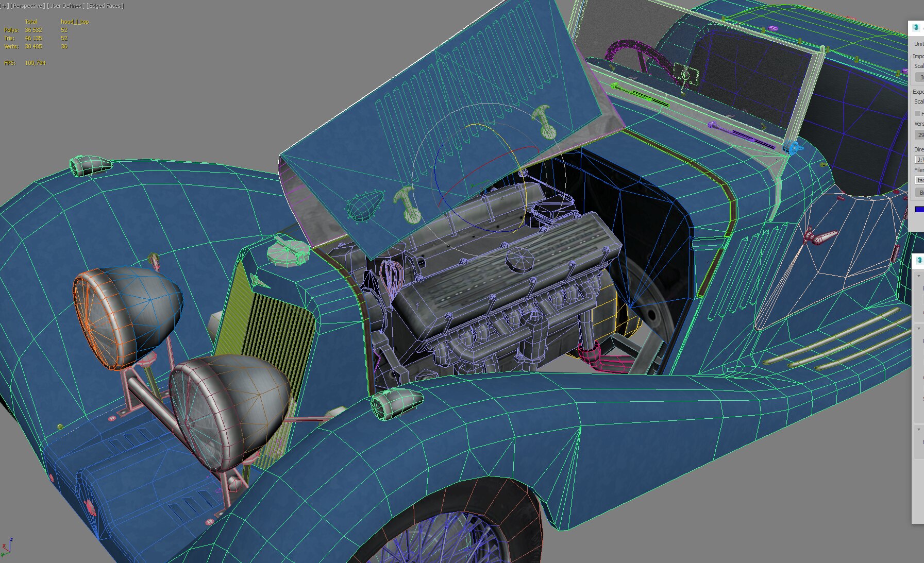Open the viewport [+] general menu
Image resolution: width=924 pixels, height=563 pixels.
click(x=4, y=6)
